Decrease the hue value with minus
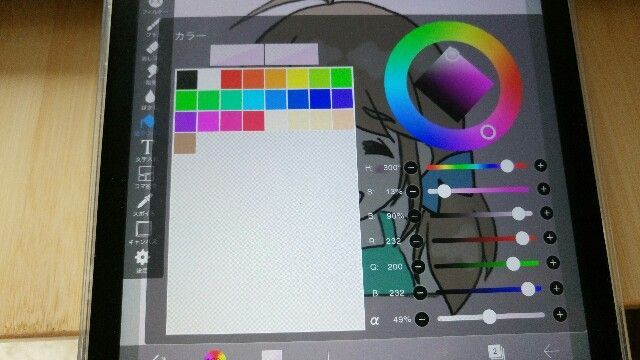The height and width of the screenshot is (360, 640). (x=411, y=167)
